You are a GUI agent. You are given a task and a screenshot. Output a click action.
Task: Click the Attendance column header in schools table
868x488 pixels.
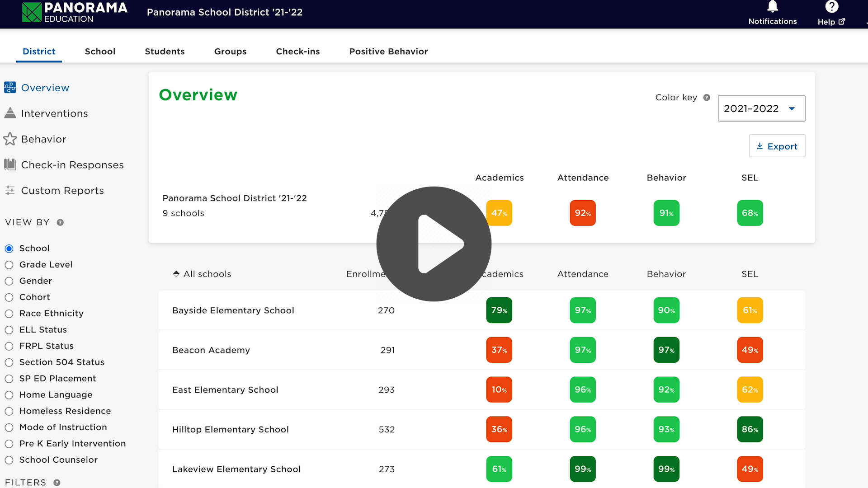coord(583,274)
